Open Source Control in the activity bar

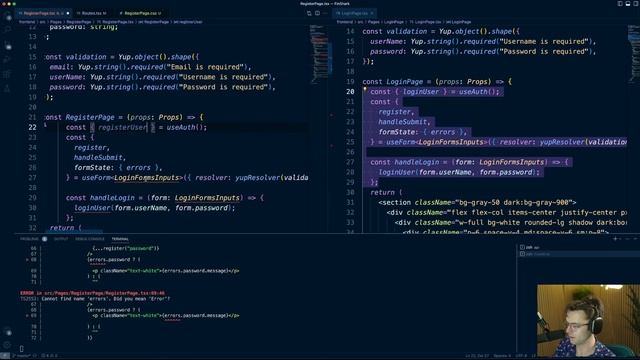tap(8, 45)
